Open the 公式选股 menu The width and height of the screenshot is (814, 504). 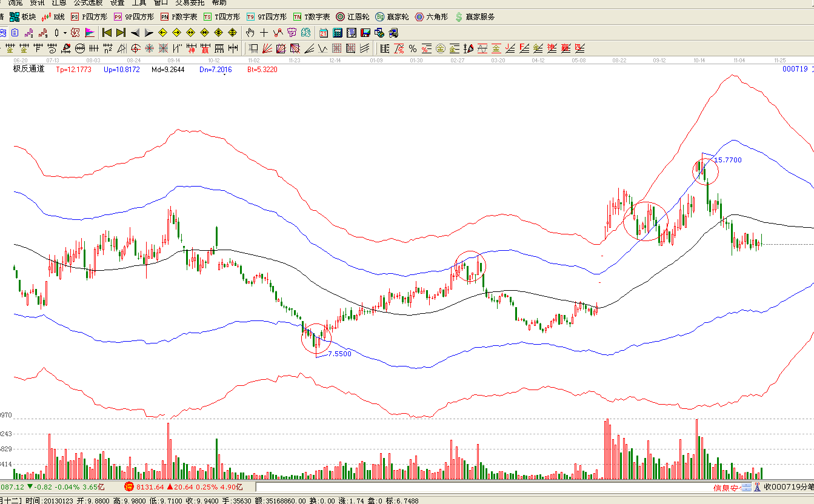click(88, 3)
